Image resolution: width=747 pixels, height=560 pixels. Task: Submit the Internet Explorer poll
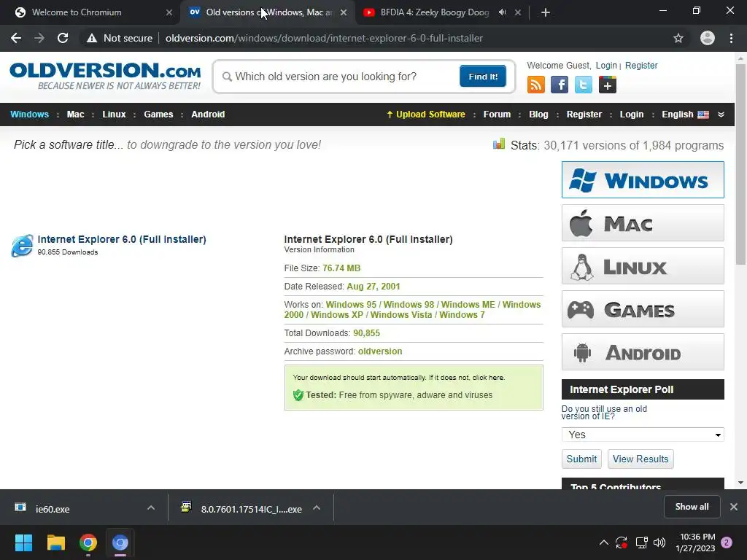click(581, 459)
